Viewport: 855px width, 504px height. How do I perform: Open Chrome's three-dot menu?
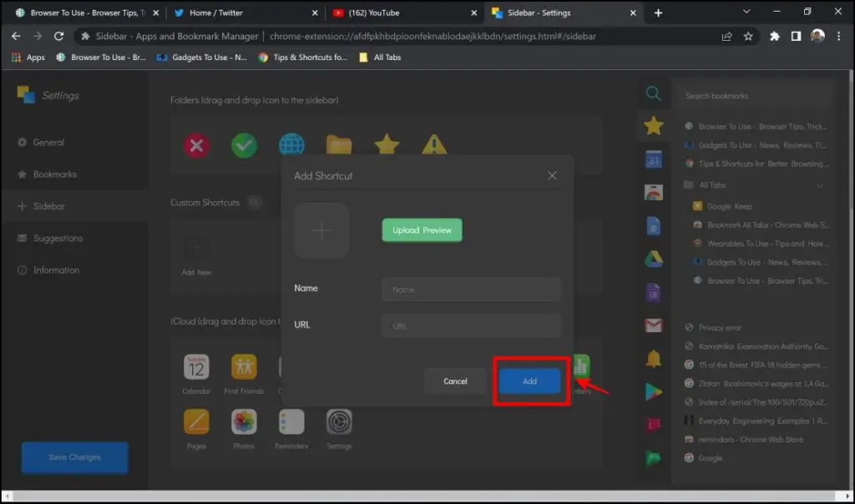[x=837, y=37]
